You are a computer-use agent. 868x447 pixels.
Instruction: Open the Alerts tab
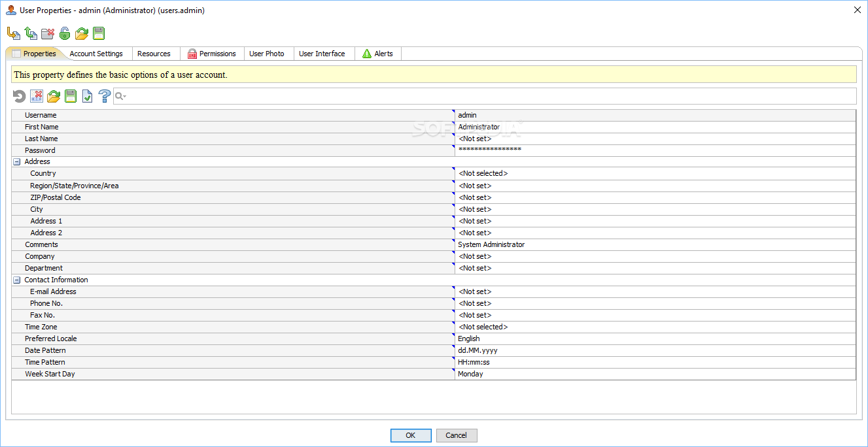(377, 54)
